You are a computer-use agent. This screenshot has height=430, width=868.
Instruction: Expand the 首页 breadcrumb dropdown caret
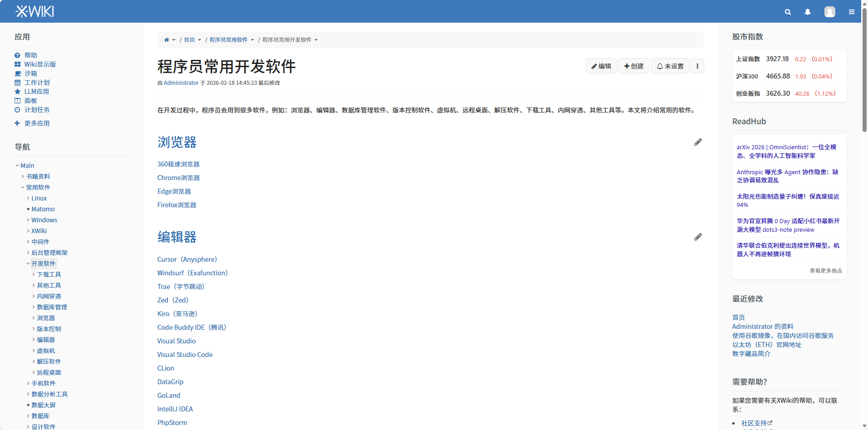click(199, 40)
